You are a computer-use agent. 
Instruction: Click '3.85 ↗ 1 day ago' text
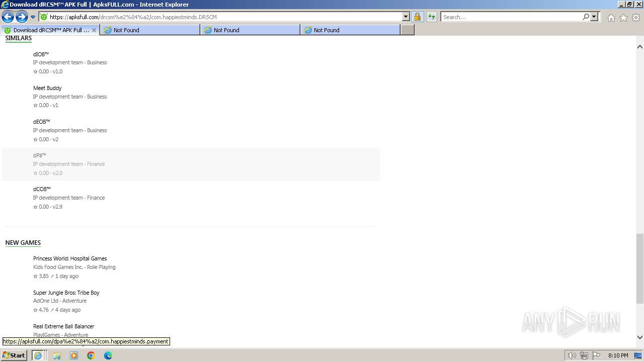point(56,276)
